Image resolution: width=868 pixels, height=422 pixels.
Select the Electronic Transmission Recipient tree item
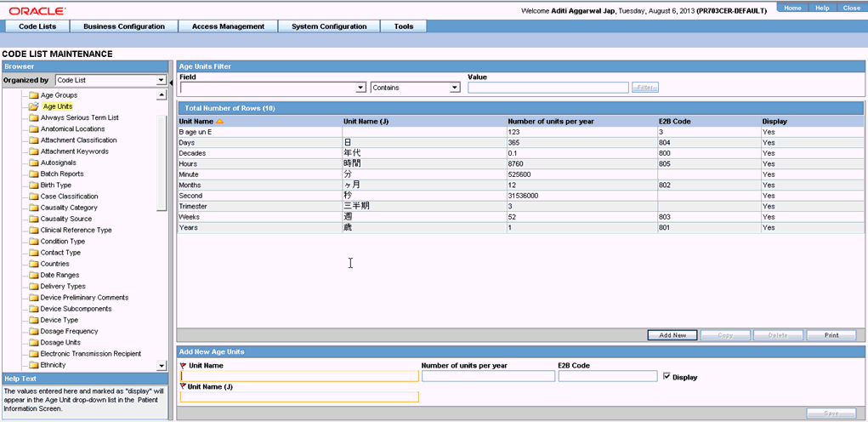pos(90,353)
